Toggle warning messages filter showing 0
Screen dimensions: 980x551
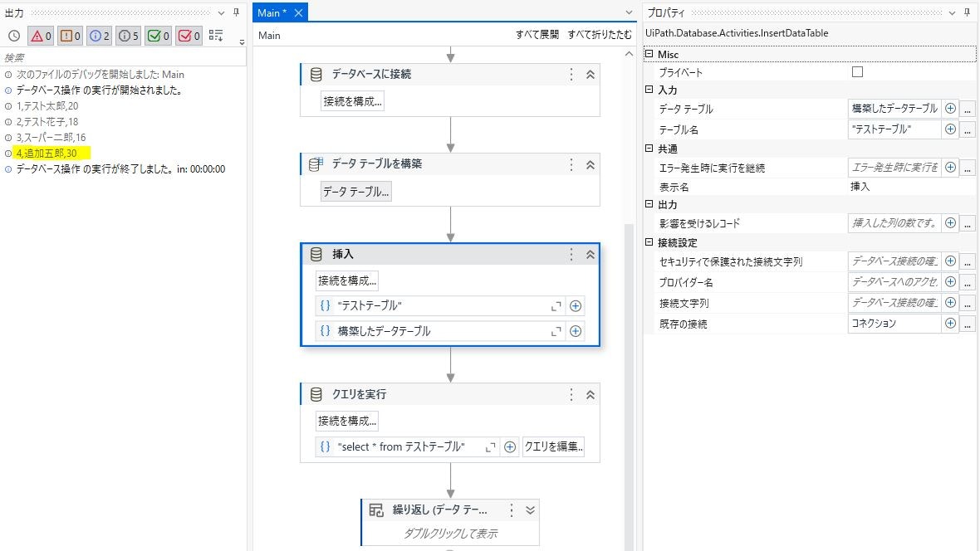(70, 37)
